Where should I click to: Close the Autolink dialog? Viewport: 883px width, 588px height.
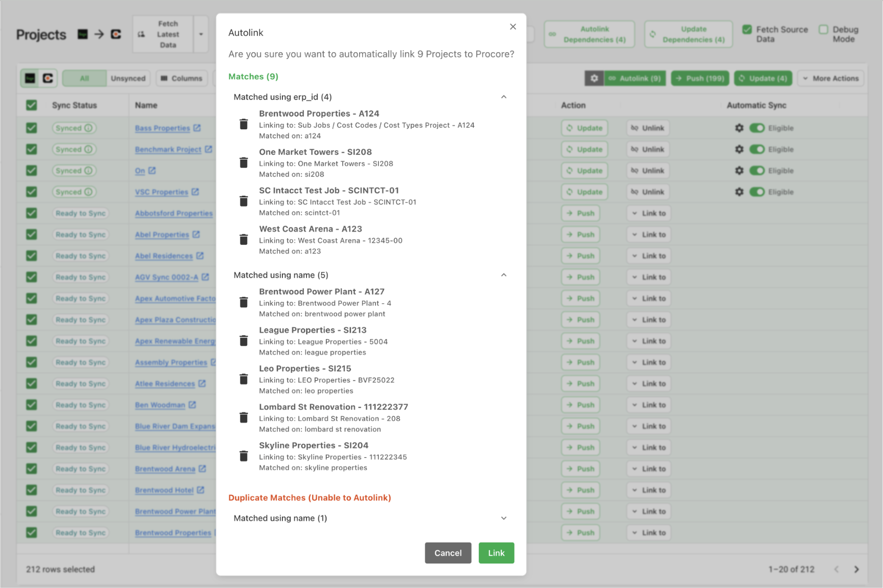pyautogui.click(x=513, y=27)
